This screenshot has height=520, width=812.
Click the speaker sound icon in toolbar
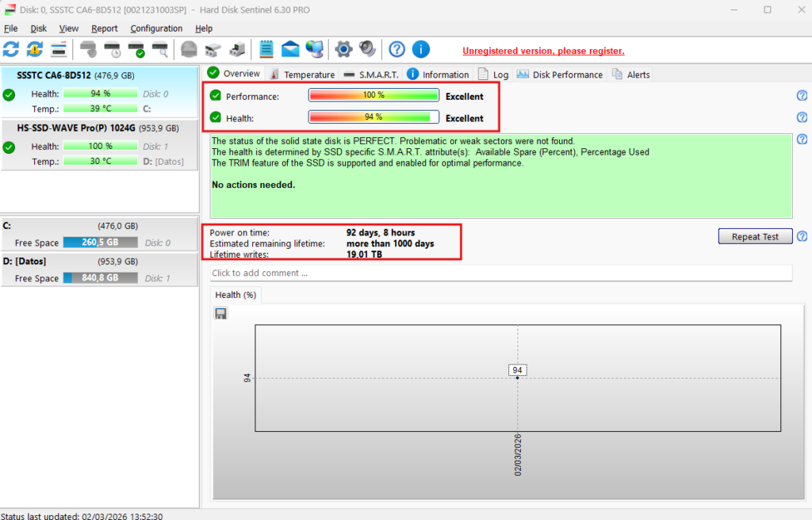pos(367,49)
